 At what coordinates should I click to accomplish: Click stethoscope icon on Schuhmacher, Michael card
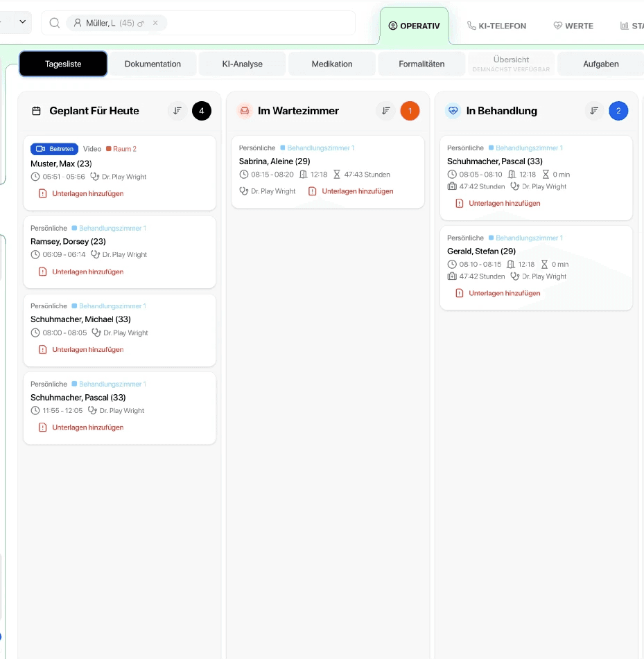(x=96, y=333)
